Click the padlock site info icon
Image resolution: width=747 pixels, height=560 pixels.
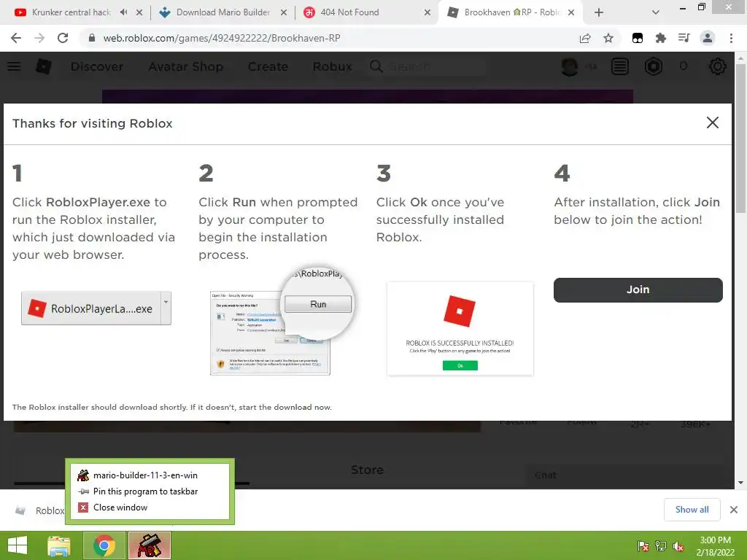point(92,38)
